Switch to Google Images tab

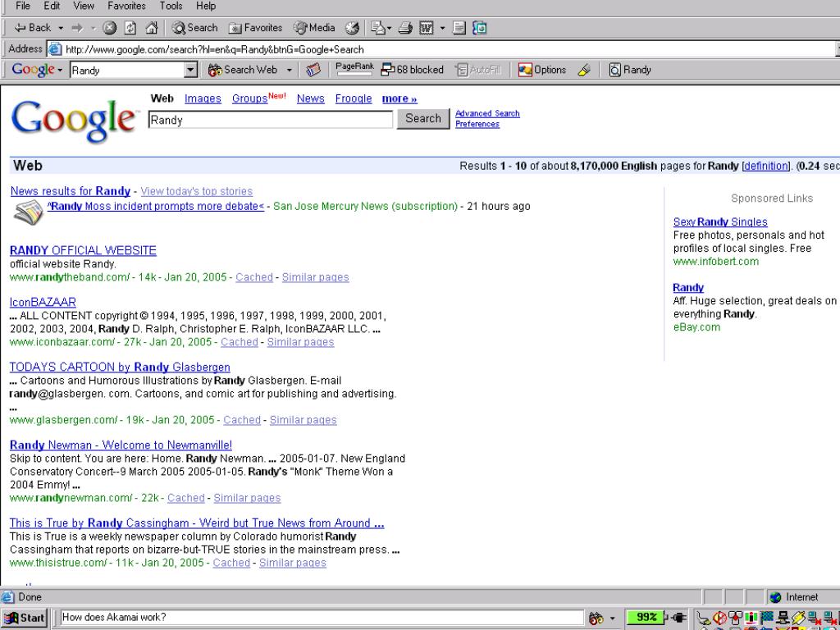pyautogui.click(x=203, y=98)
